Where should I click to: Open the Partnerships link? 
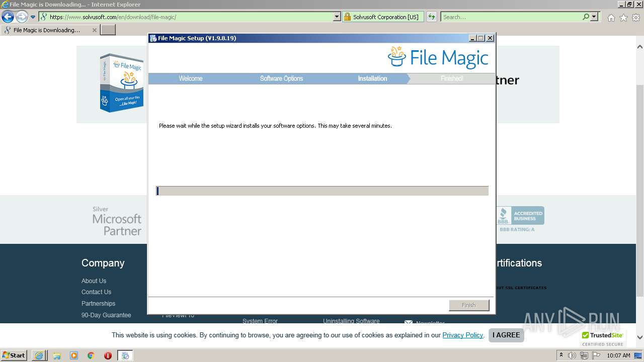click(98, 304)
